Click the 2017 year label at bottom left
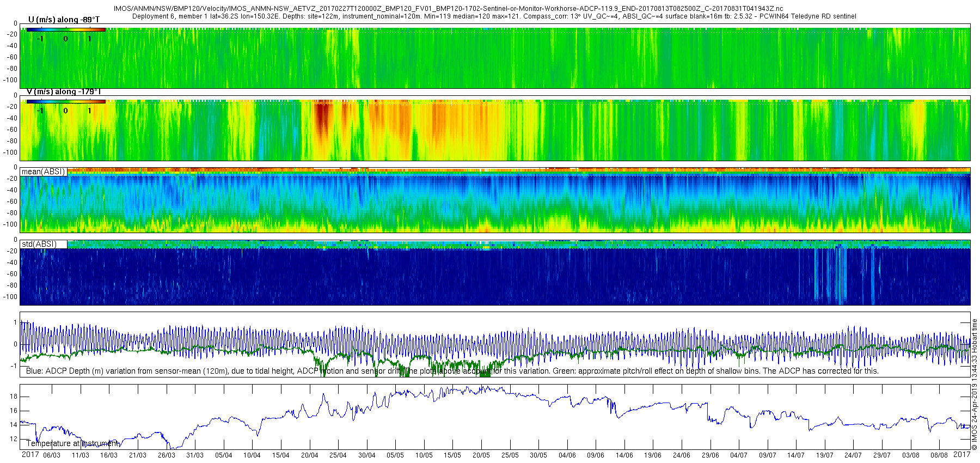The height and width of the screenshot is (463, 980). (x=30, y=454)
